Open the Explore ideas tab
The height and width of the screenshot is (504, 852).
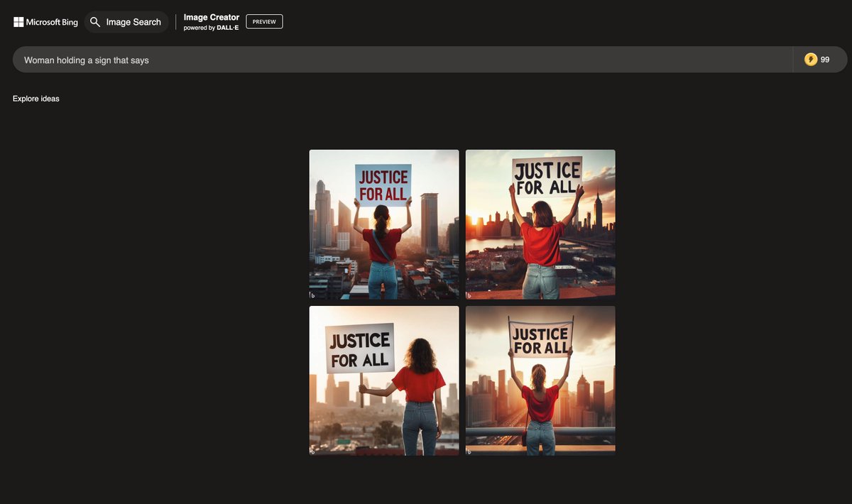[36, 99]
